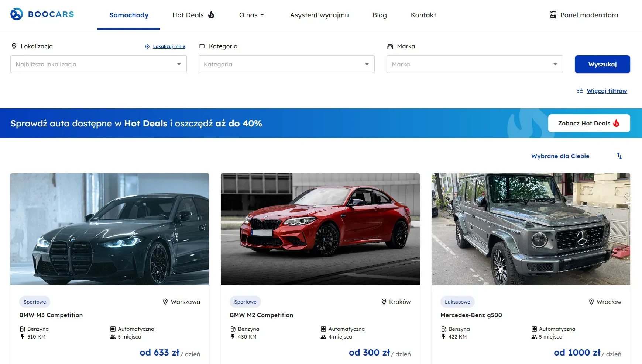Click the sort arrows icon
This screenshot has height=364, width=642.
619,156
